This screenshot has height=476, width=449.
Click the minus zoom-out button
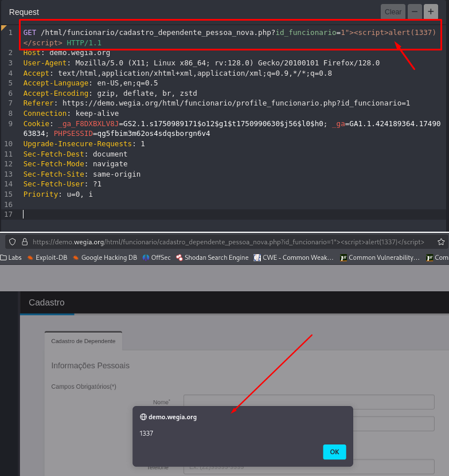coord(415,12)
